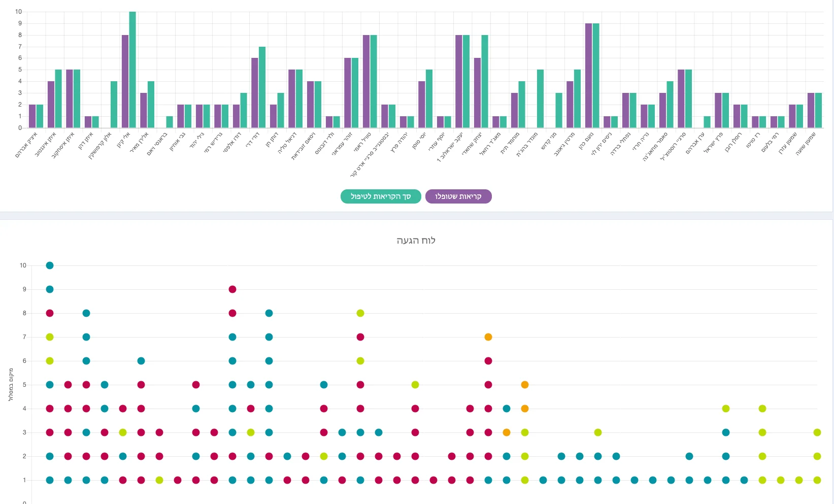Image resolution: width=834 pixels, height=504 pixels.
Task: Click the orange dot at level 3
Action: [507, 432]
